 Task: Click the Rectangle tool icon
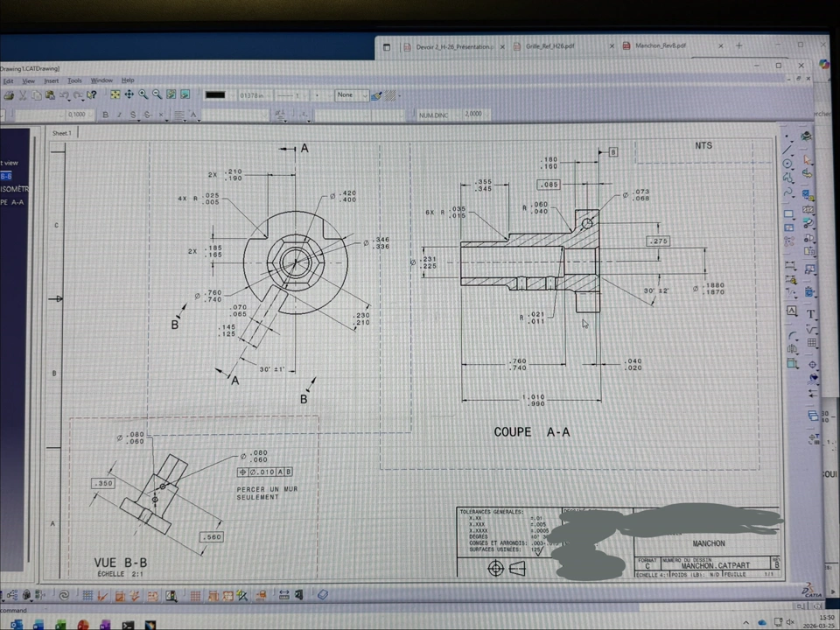point(788,213)
